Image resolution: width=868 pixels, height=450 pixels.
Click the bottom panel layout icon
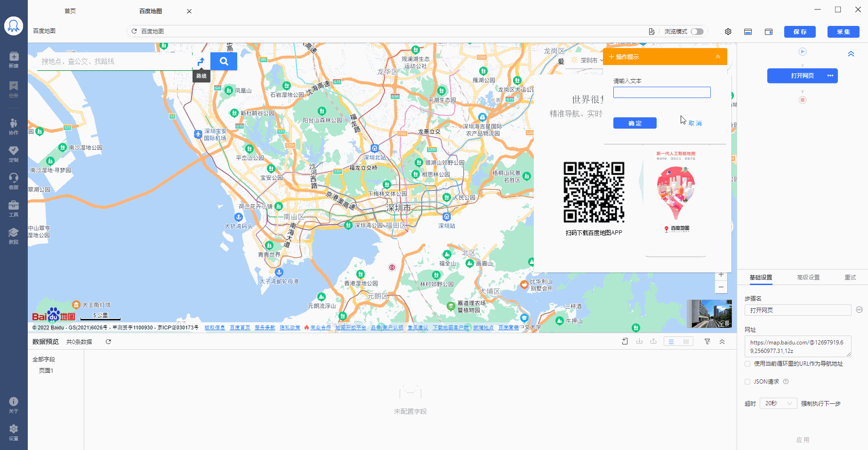click(748, 32)
